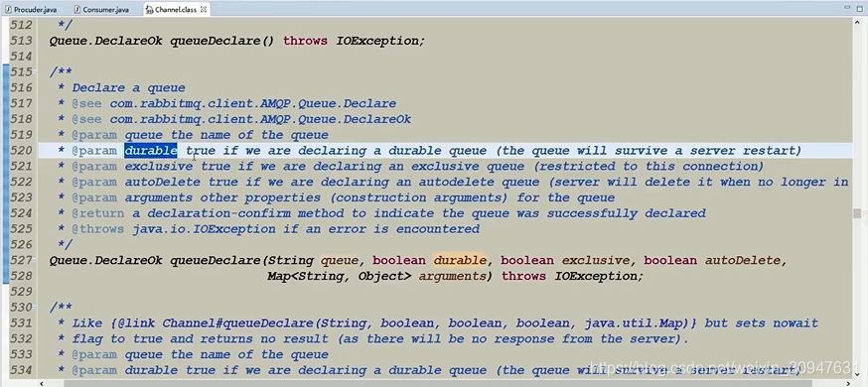Click 'declaration-confirm' on line 524
This screenshot has height=387, width=868.
pyautogui.click(x=218, y=213)
